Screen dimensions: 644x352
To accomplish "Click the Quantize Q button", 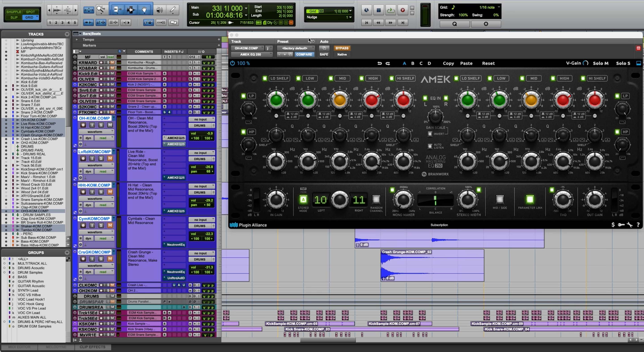I will (x=455, y=24).
